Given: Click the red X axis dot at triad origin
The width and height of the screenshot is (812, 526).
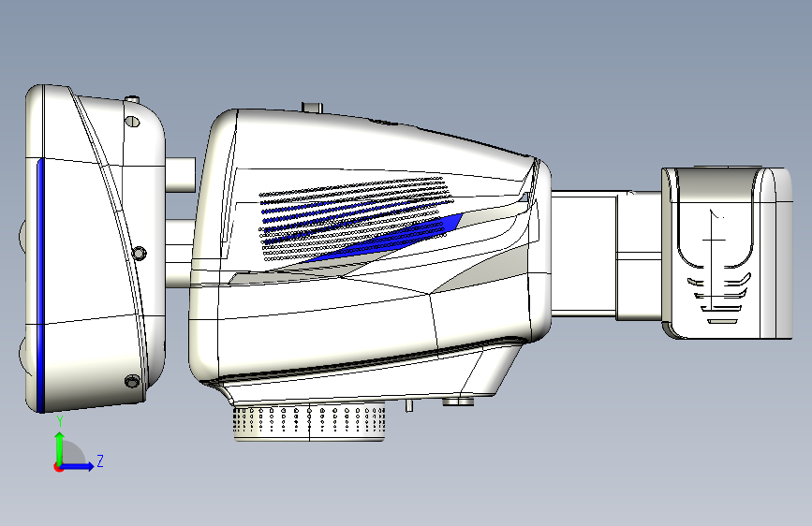Looking at the screenshot, I should click(x=58, y=467).
